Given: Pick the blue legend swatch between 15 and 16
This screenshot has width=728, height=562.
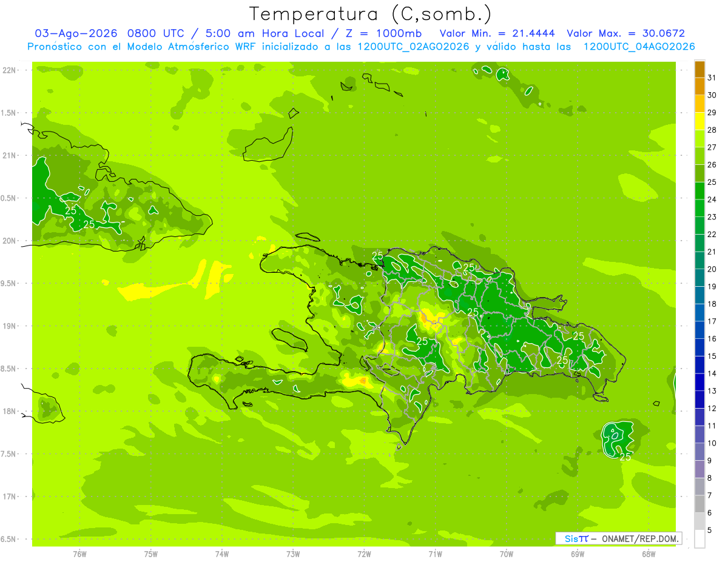Looking at the screenshot, I should click(x=699, y=347).
